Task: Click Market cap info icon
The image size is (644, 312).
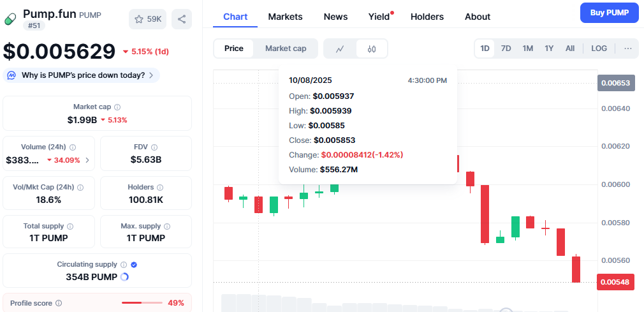Action: (x=117, y=107)
